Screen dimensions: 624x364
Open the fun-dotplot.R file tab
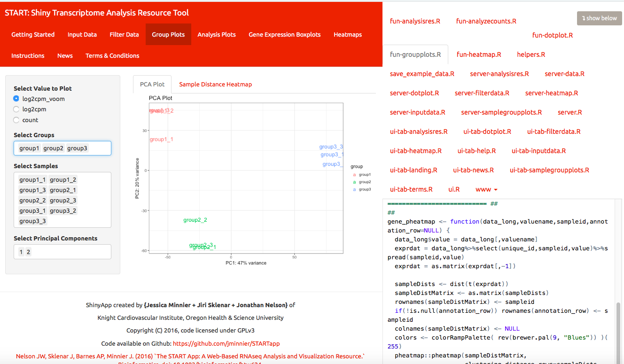tap(553, 35)
